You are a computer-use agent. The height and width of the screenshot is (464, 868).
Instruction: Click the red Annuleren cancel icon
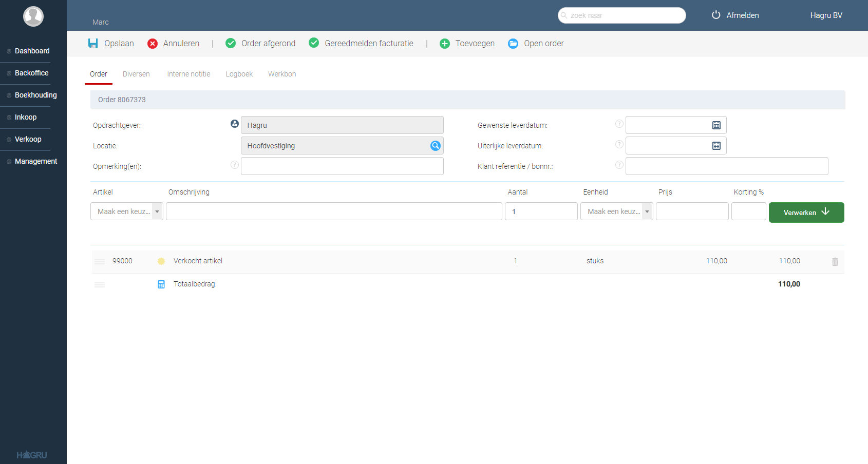153,44
